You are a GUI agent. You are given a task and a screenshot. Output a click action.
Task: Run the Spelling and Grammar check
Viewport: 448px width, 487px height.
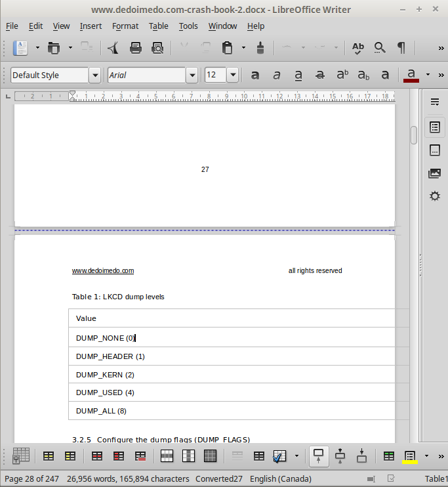pos(357,48)
